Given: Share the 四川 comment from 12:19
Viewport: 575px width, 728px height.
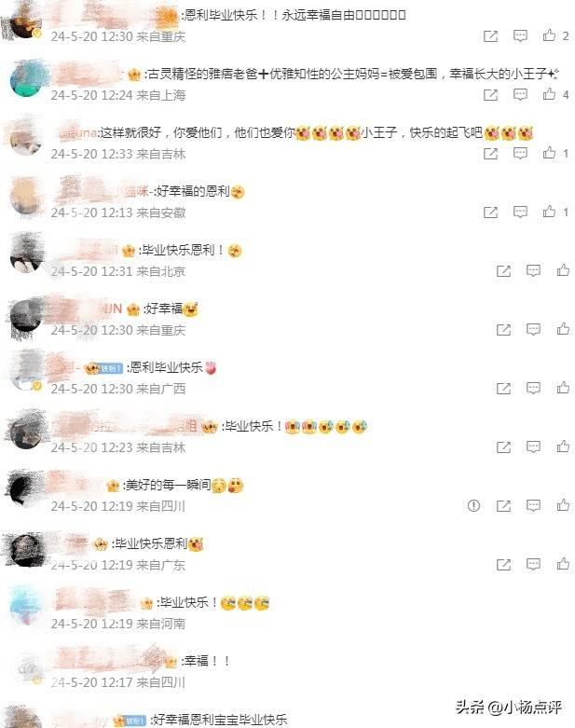Looking at the screenshot, I should tap(503, 505).
